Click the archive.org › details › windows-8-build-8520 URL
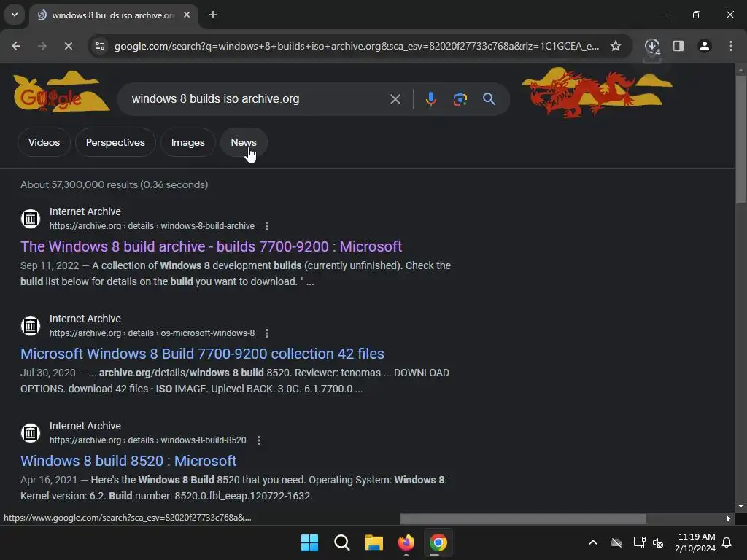This screenshot has width=747, height=560. [x=147, y=440]
